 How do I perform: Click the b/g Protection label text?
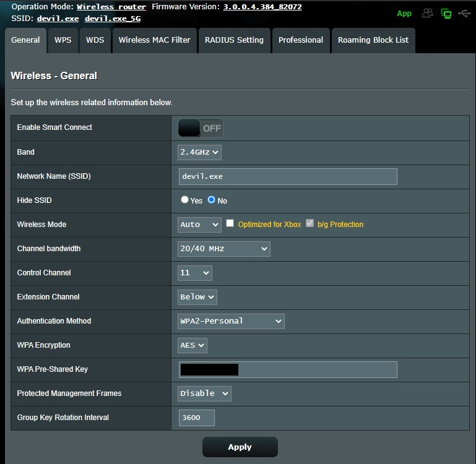340,224
